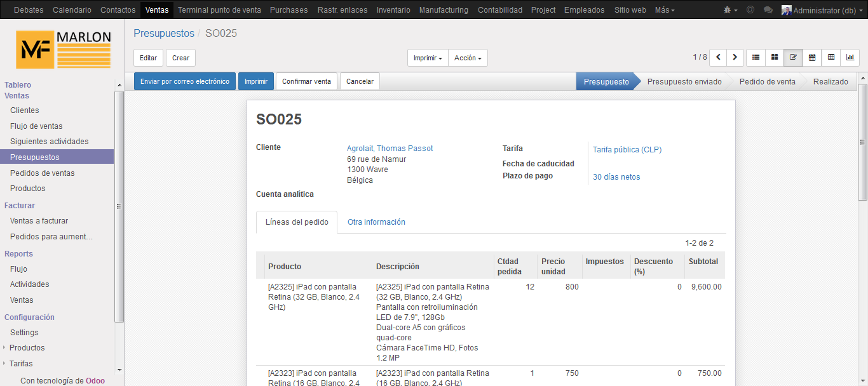The image size is (868, 386).
Task: Open the Inventario menu
Action: pyautogui.click(x=393, y=10)
